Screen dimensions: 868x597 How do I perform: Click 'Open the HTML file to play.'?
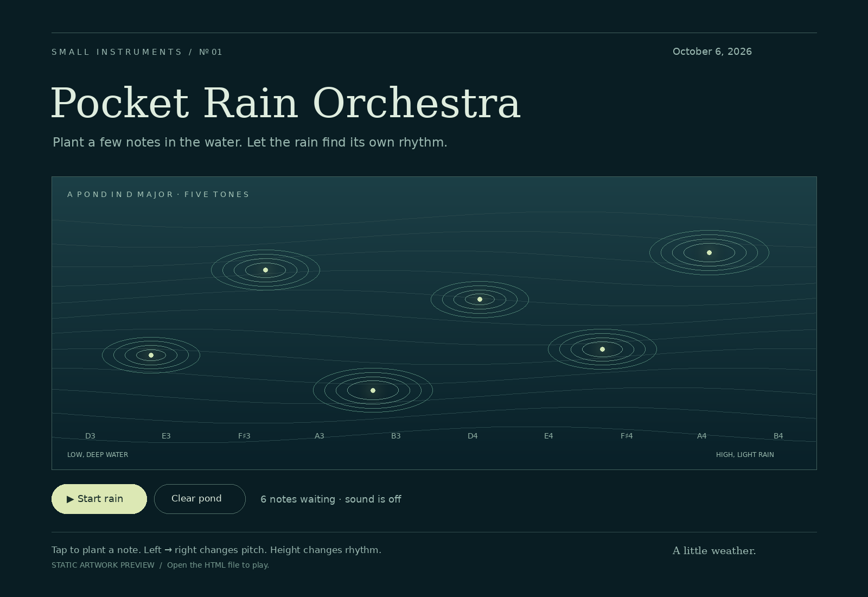(218, 565)
